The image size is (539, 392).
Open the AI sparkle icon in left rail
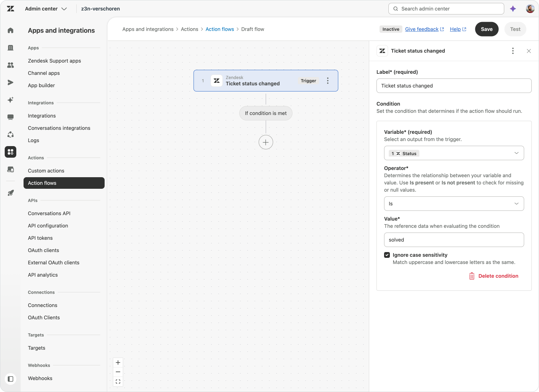tap(10, 100)
